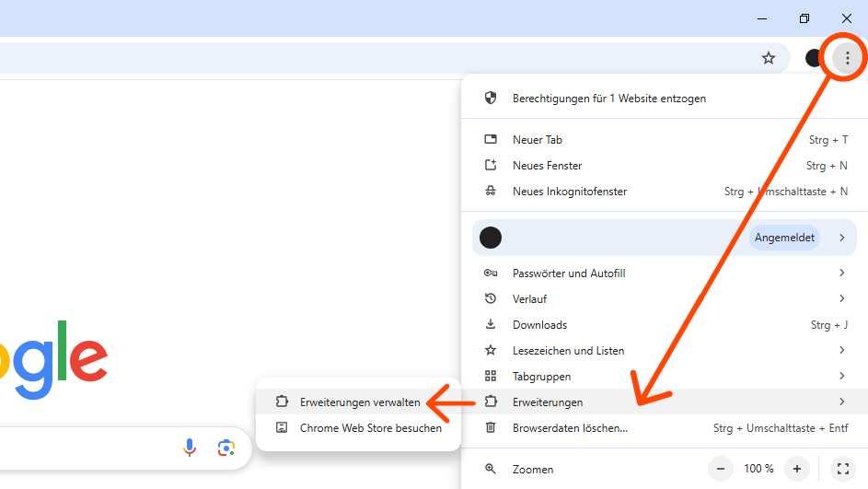Viewport: 868px width, 489px height.
Task: Expand the Passwörter und Autofill submenu
Action: (665, 273)
